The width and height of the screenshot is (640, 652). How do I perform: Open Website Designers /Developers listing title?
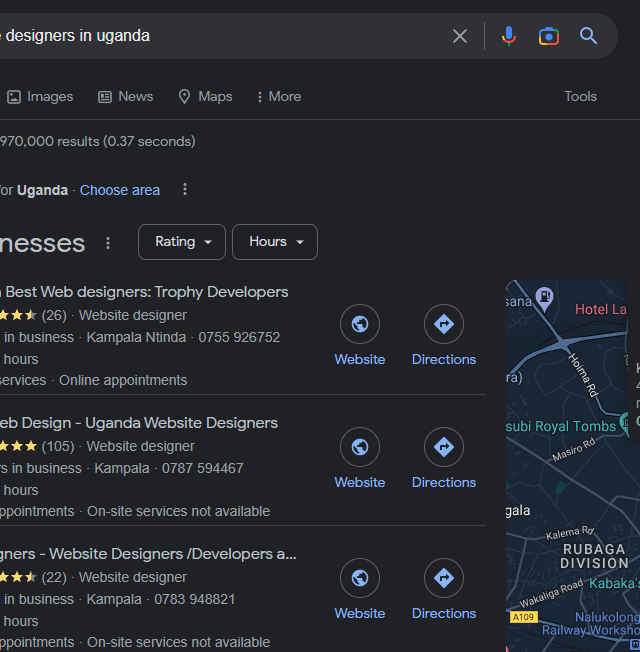[148, 554]
